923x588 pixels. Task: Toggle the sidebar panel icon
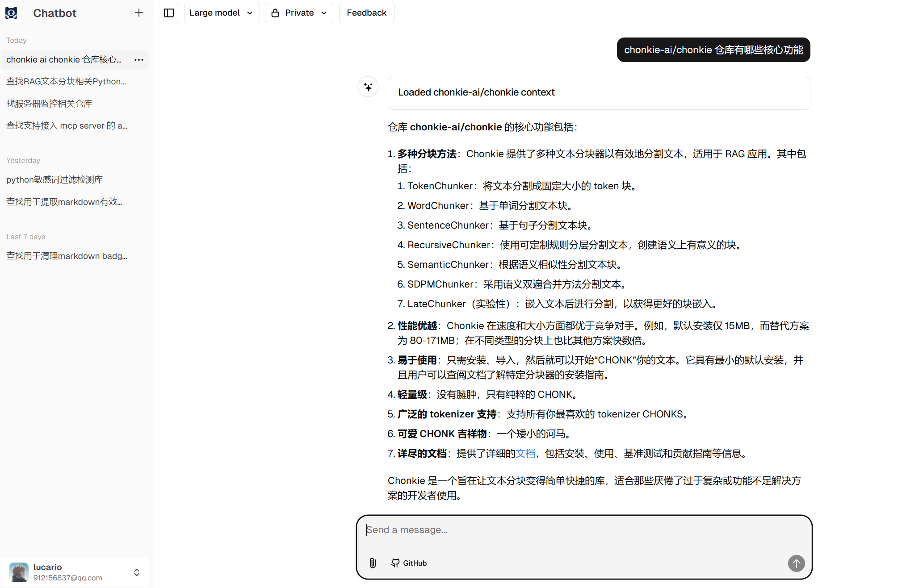point(169,13)
